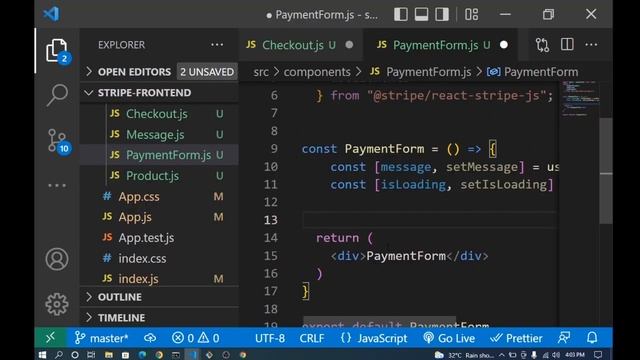Viewport: 640px width, 360px height.
Task: Place cursor on empty line 13
Action: (429, 220)
